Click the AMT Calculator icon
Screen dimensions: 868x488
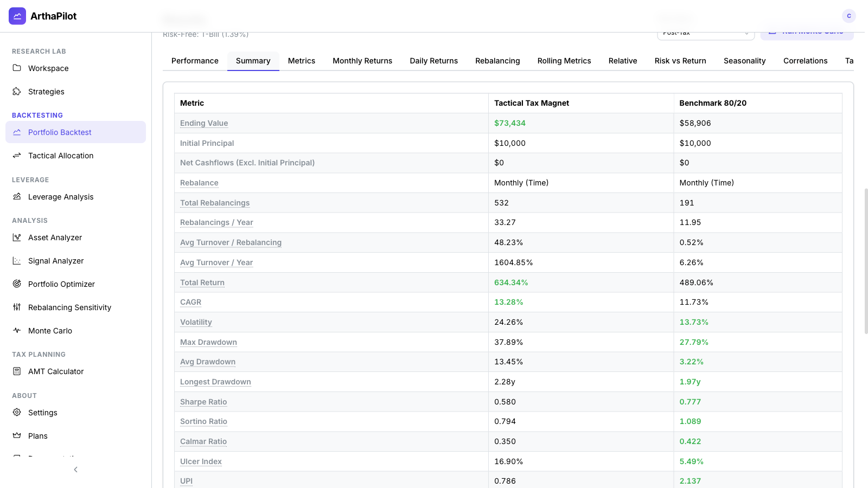point(17,371)
